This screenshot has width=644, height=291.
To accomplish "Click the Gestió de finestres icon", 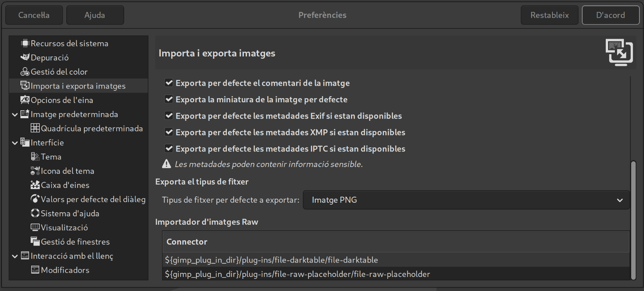I will 35,242.
